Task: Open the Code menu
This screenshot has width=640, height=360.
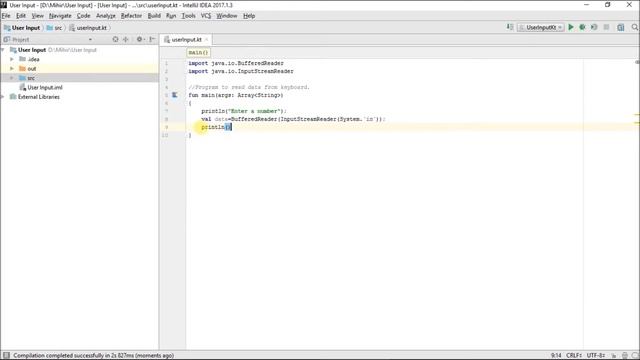Action: pos(83,16)
